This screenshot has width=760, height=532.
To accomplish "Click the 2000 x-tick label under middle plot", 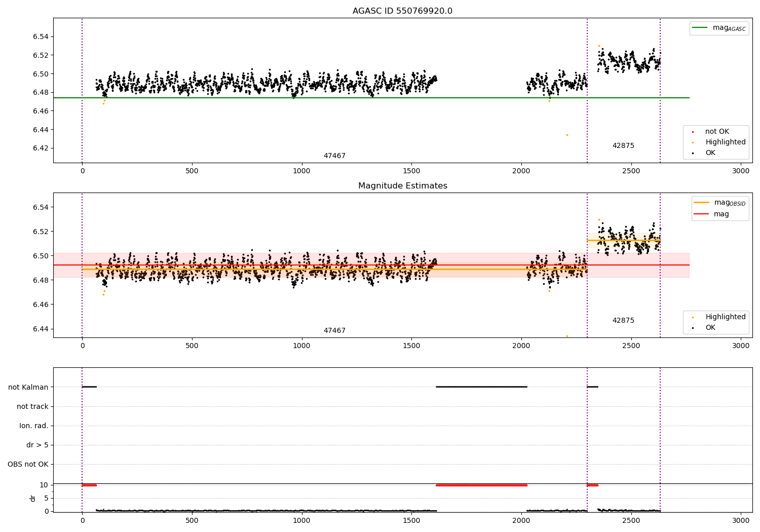I will [x=521, y=346].
